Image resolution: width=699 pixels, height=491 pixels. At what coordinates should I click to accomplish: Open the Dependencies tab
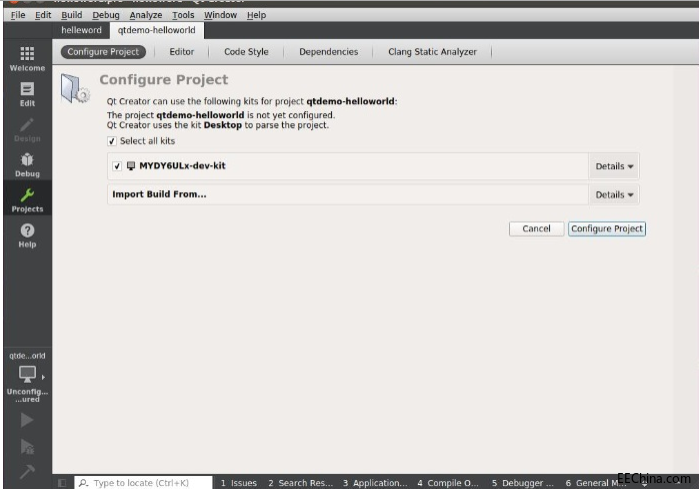tap(328, 52)
